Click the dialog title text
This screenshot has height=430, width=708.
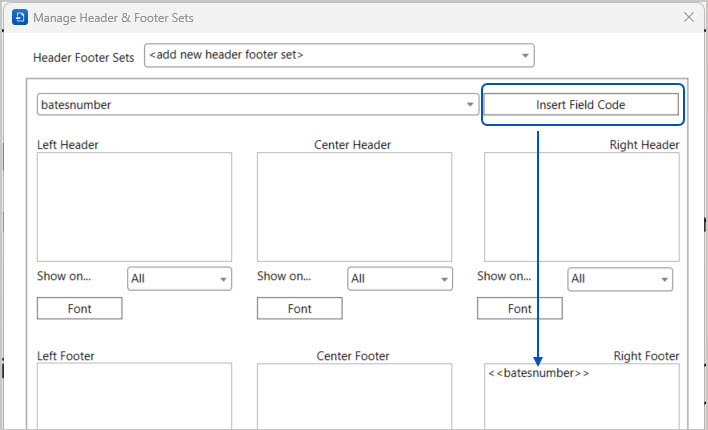click(113, 18)
